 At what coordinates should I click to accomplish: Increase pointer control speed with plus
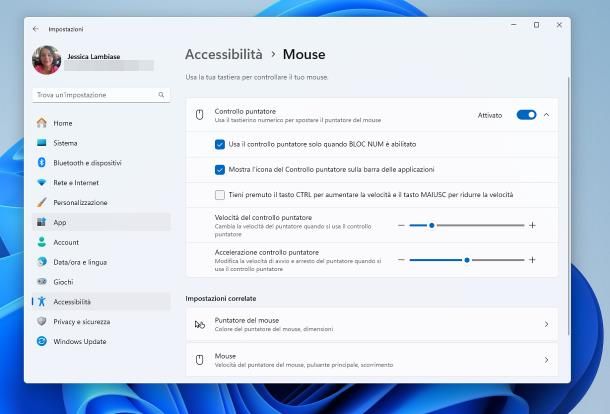(x=532, y=225)
